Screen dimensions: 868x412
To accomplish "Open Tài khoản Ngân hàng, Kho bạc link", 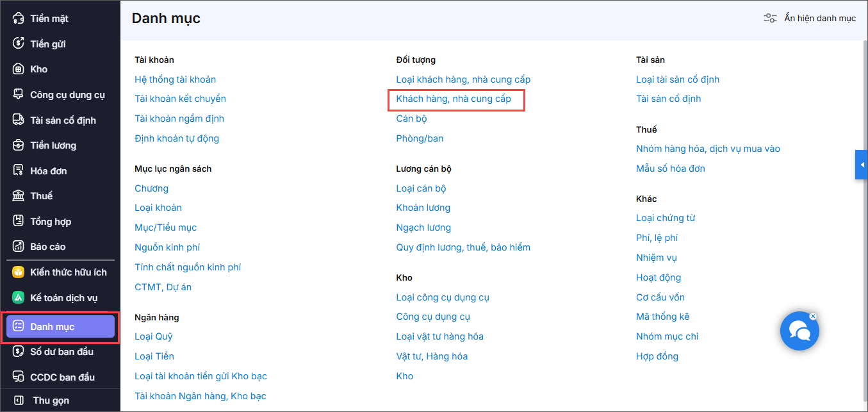I will (x=201, y=396).
